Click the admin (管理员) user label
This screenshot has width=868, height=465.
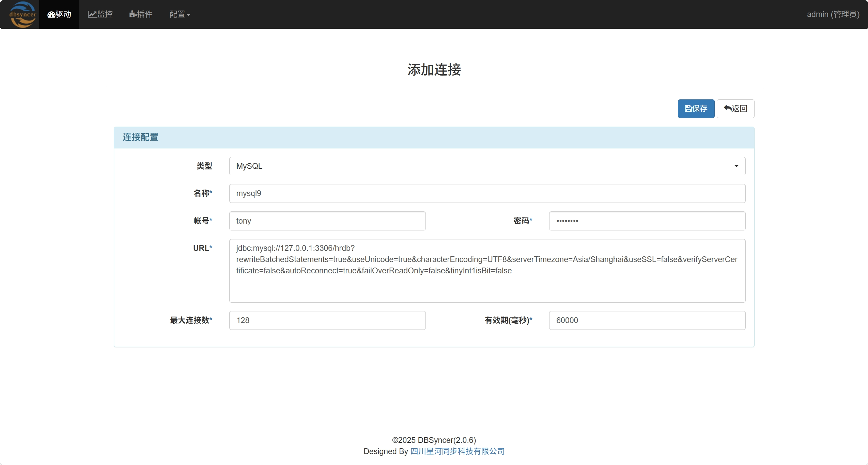(833, 14)
